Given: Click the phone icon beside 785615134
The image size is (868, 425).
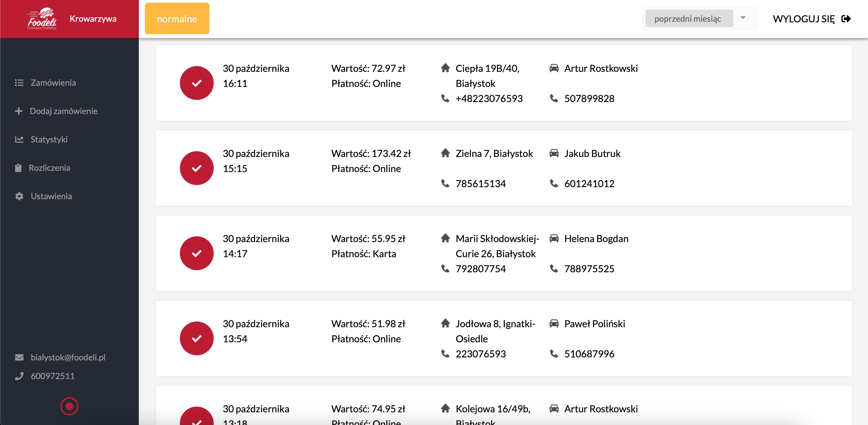Looking at the screenshot, I should (445, 183).
